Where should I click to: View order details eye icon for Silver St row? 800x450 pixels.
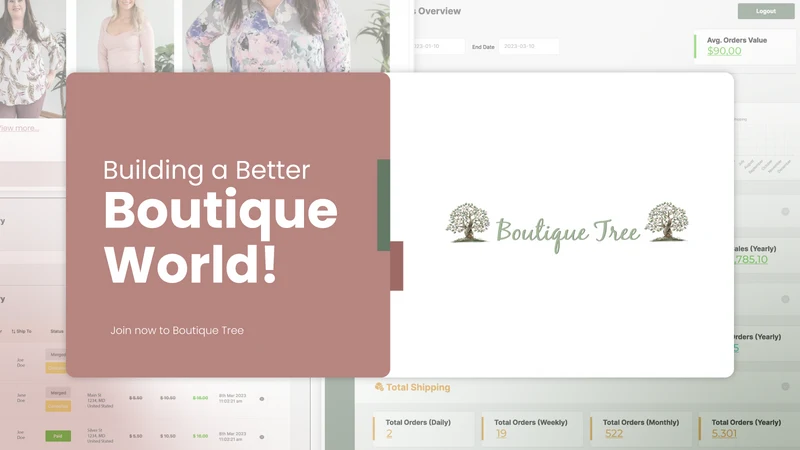coord(262,437)
